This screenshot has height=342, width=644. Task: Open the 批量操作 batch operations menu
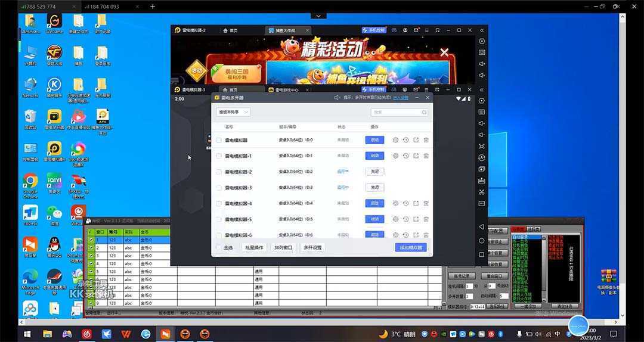point(255,247)
